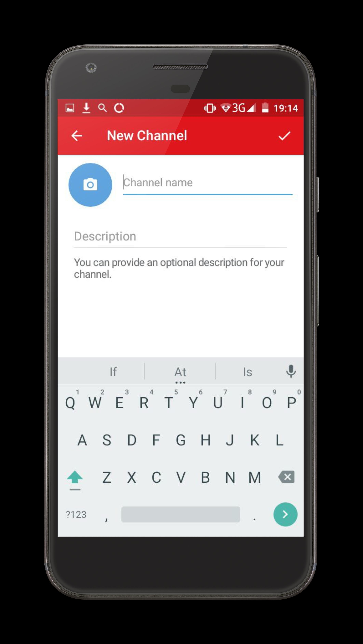Tap the back arrow to go back
363x644 pixels.
(78, 136)
